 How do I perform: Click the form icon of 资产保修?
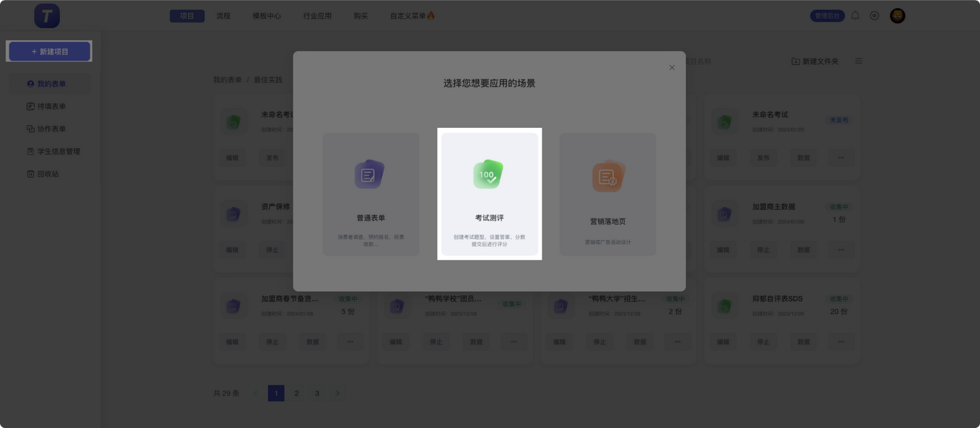coord(233,214)
